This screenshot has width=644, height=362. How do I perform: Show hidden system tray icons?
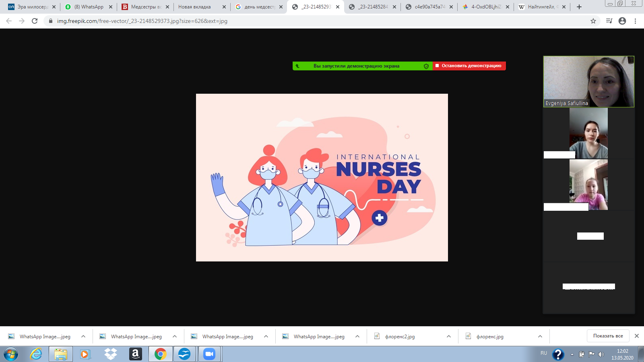pos(572,354)
